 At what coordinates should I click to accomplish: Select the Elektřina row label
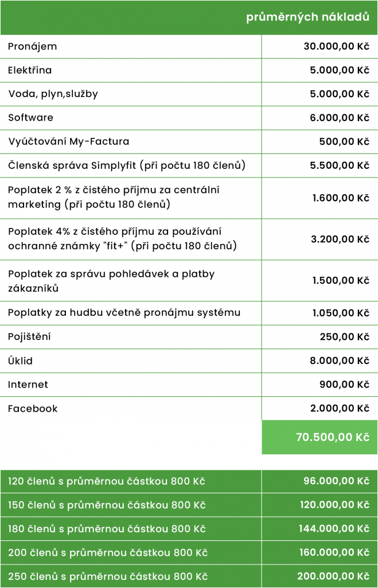click(30, 70)
